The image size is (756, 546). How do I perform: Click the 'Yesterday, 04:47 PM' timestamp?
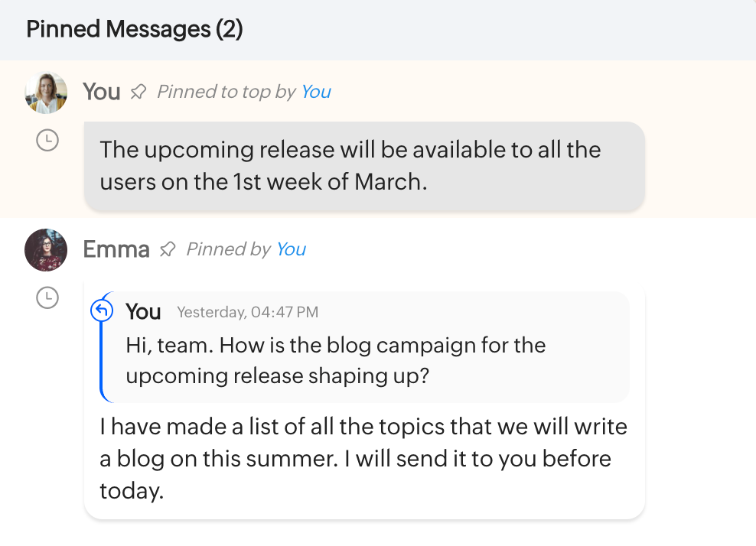(247, 312)
